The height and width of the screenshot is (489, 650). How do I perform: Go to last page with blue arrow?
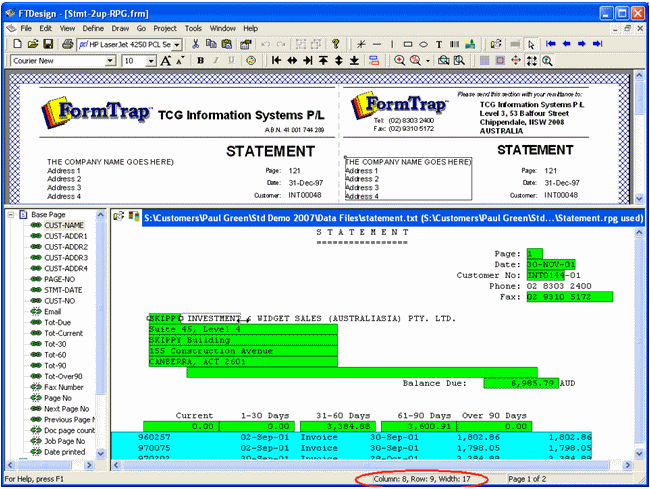point(597,44)
